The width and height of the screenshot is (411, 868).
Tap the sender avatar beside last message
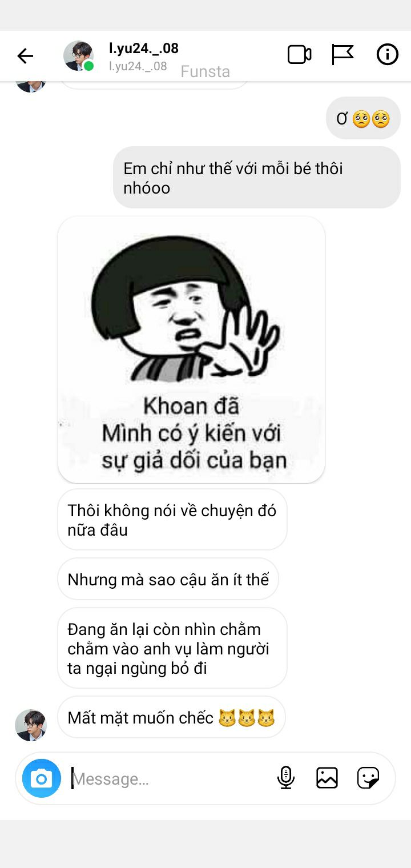[x=31, y=725]
